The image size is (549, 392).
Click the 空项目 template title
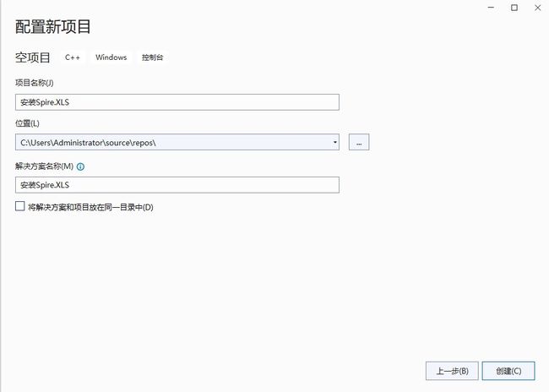[33, 57]
